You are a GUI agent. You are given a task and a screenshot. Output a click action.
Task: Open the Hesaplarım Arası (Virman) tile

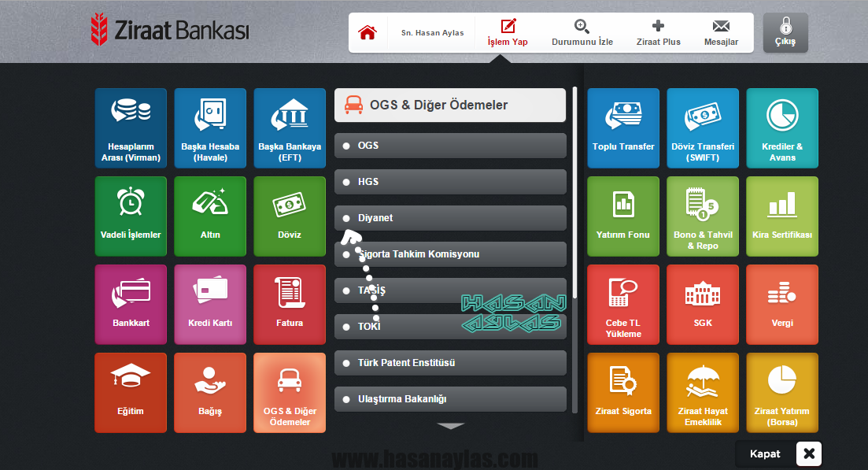[x=131, y=128]
